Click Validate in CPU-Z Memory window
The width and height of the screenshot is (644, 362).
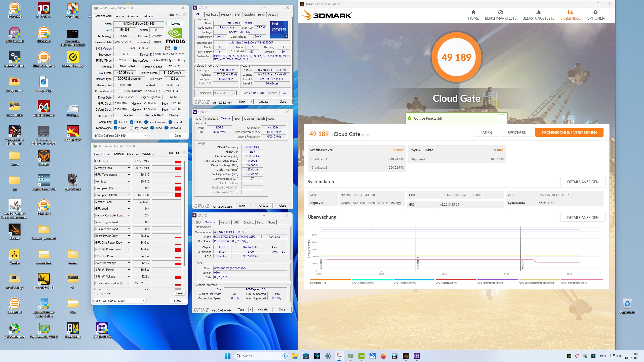263,206
